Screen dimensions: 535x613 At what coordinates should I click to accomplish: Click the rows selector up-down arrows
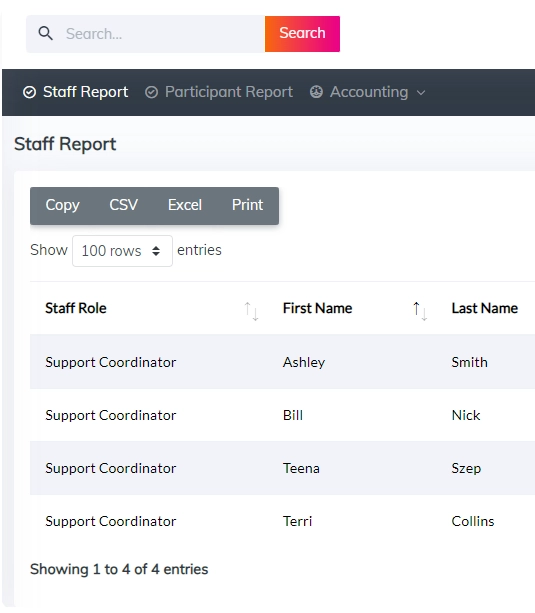pos(156,251)
